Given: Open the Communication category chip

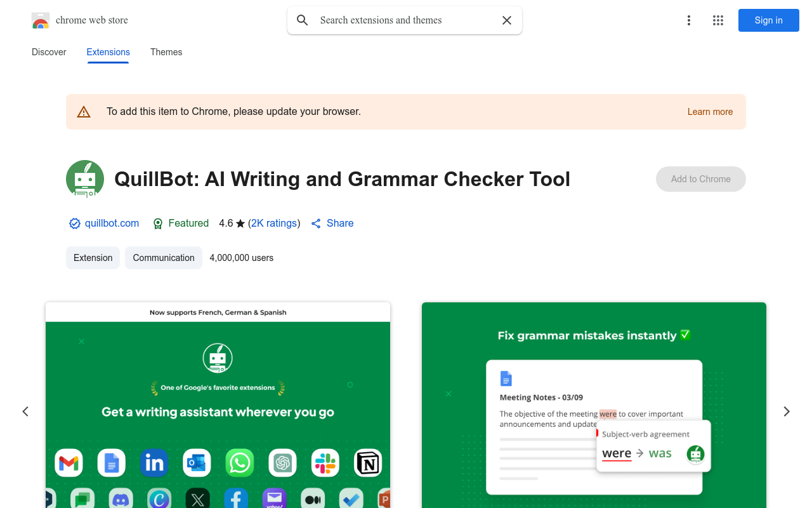Looking at the screenshot, I should [x=164, y=258].
